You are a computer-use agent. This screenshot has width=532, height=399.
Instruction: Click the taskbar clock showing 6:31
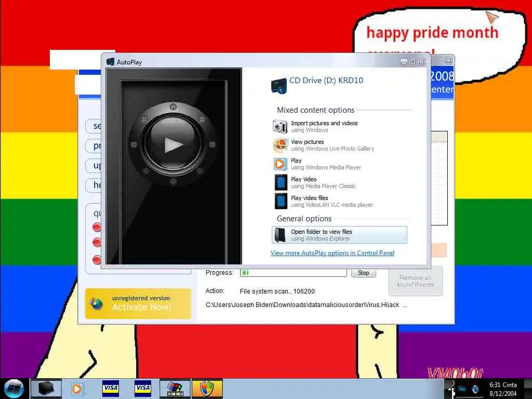(x=503, y=389)
